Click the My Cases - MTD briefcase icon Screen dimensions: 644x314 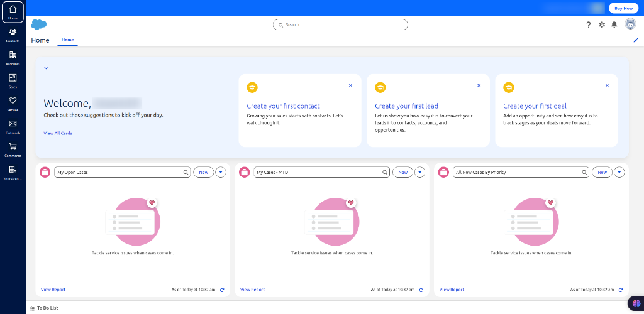coord(245,172)
